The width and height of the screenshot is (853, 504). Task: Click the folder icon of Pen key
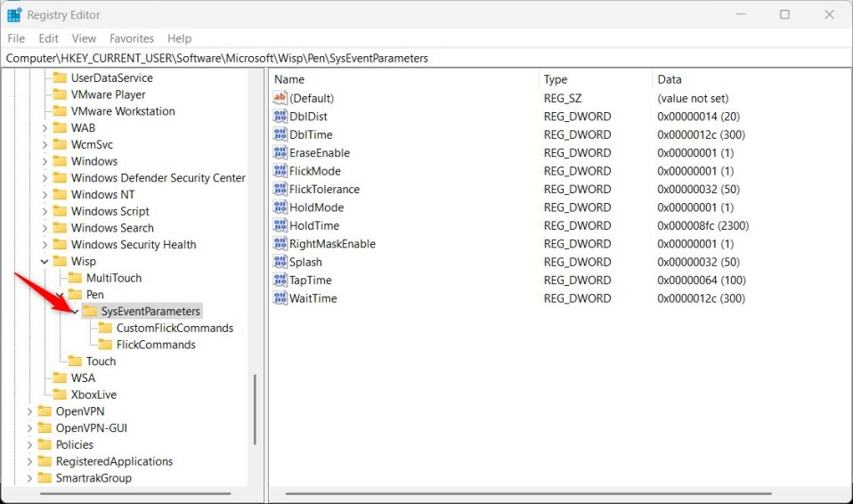[x=75, y=295]
